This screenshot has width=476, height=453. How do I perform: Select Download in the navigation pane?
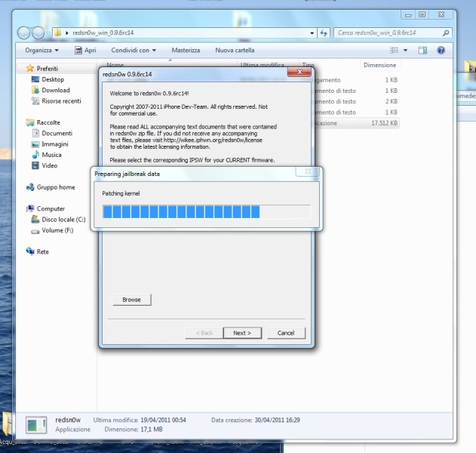(56, 90)
